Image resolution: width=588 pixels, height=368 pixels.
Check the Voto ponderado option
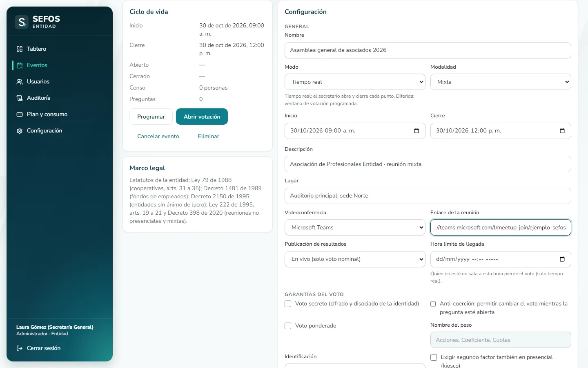point(288,326)
